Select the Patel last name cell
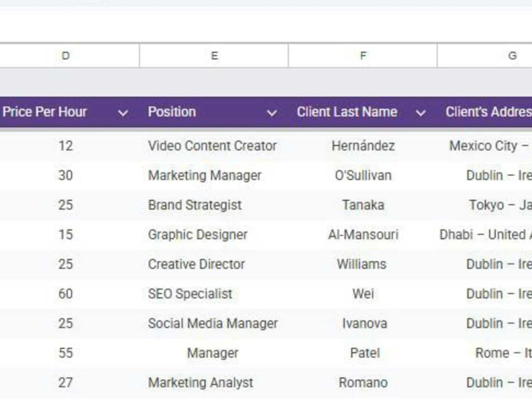 tap(363, 354)
